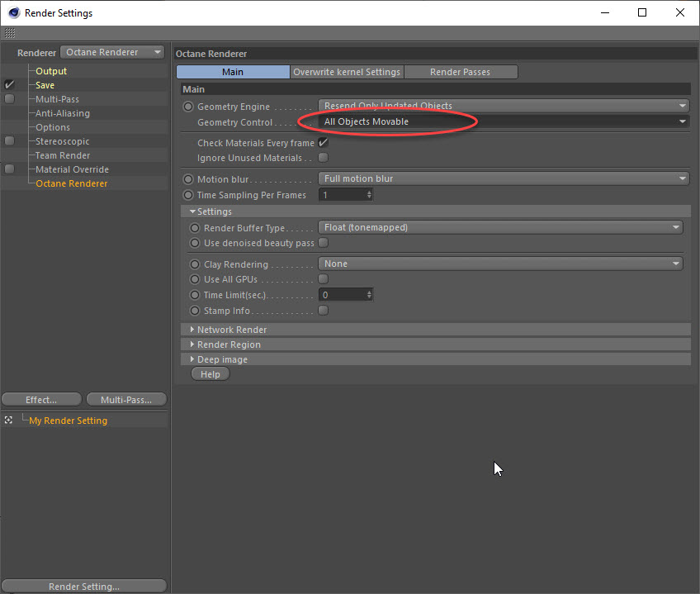Open the Clay Rendering dropdown
This screenshot has width=700, height=594.
tap(500, 264)
